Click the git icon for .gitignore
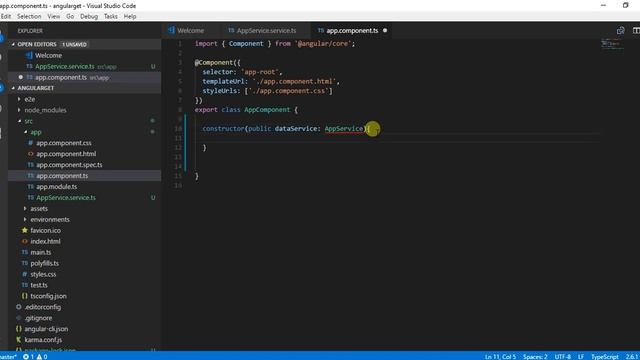640x360 pixels. 18,318
